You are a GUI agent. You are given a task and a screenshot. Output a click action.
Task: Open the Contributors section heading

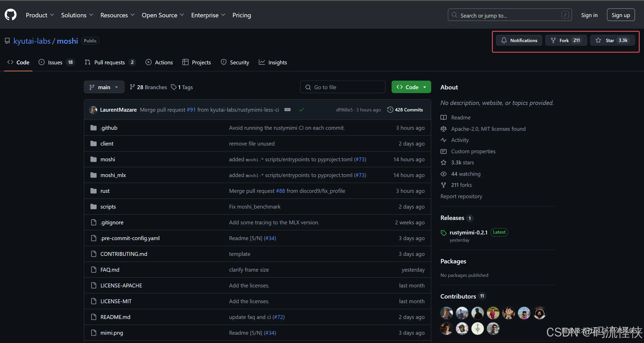pos(458,296)
